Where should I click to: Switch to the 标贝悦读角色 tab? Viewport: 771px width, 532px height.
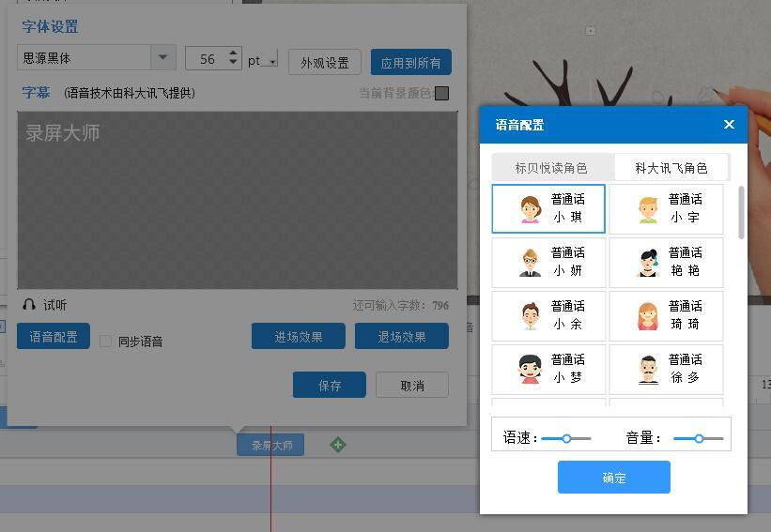pyautogui.click(x=551, y=168)
